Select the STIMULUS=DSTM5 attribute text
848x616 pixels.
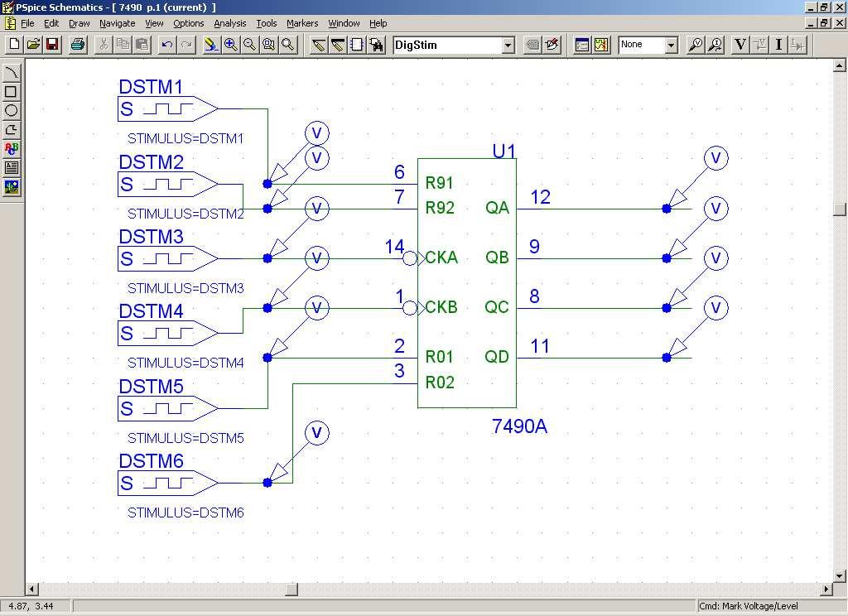[x=185, y=437]
